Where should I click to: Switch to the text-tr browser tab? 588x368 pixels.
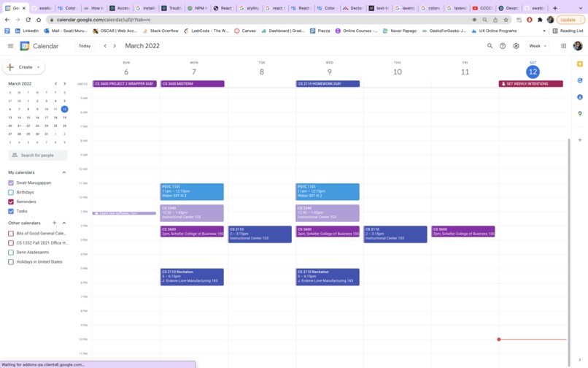[379, 8]
